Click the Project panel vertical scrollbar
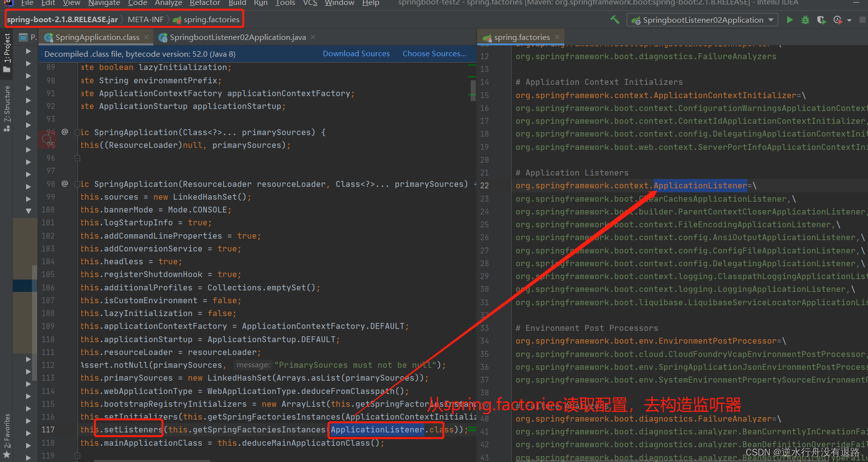Screen dimensions: 868x462 pos(35,323)
